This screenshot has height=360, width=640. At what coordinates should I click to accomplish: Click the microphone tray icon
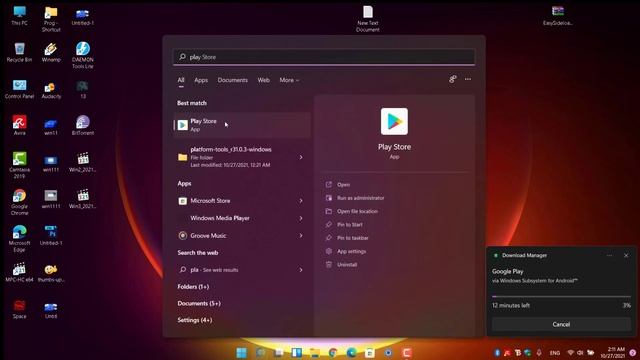539,353
